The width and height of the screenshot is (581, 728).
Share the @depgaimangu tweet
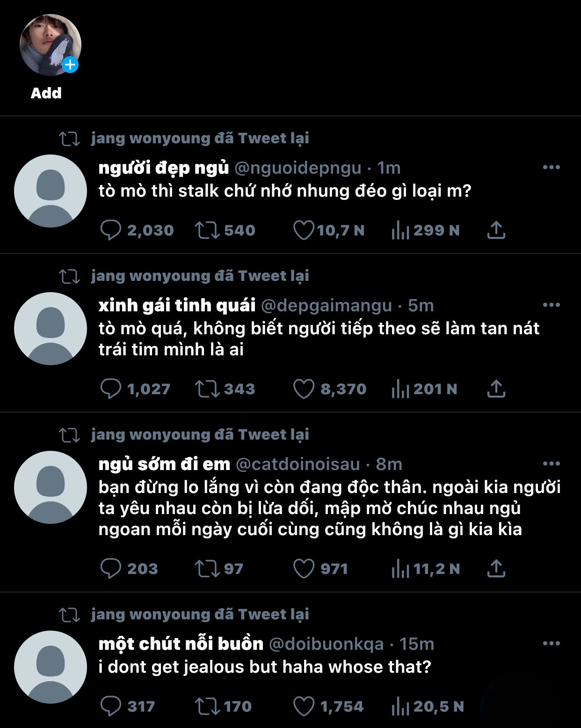496,389
